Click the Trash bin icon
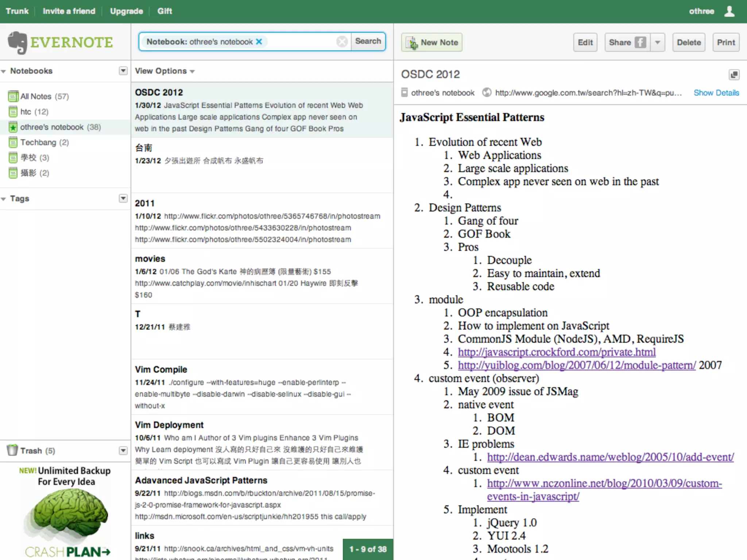 [12, 450]
